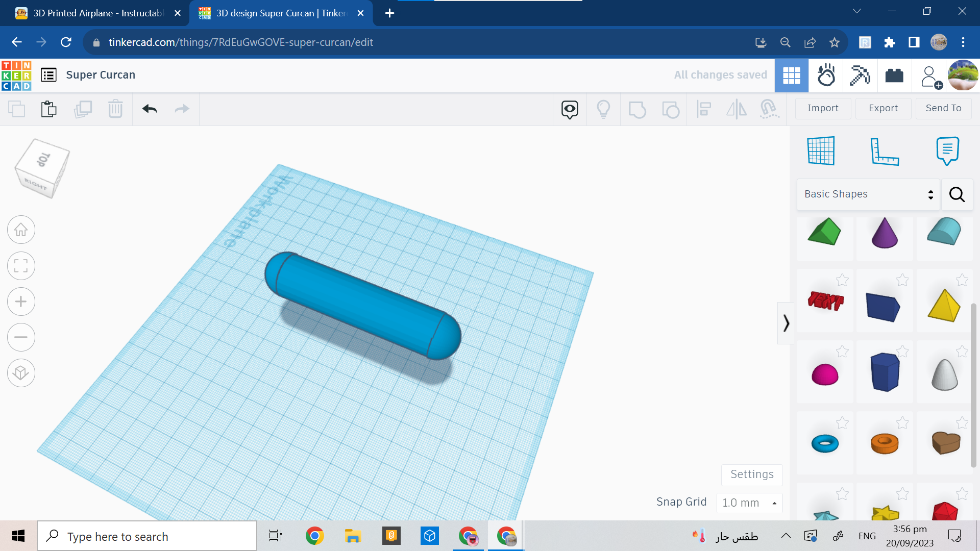Toggle the Fit All in View icon

[x=21, y=265]
